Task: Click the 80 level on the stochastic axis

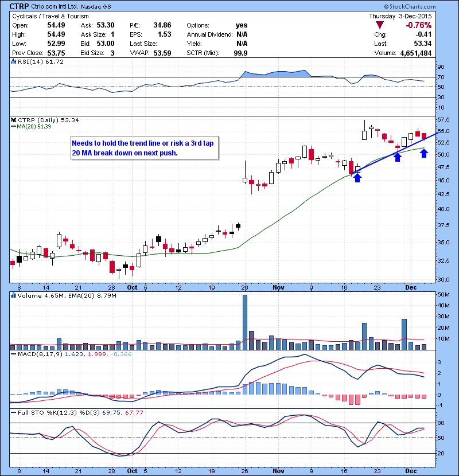Action: coord(441,423)
